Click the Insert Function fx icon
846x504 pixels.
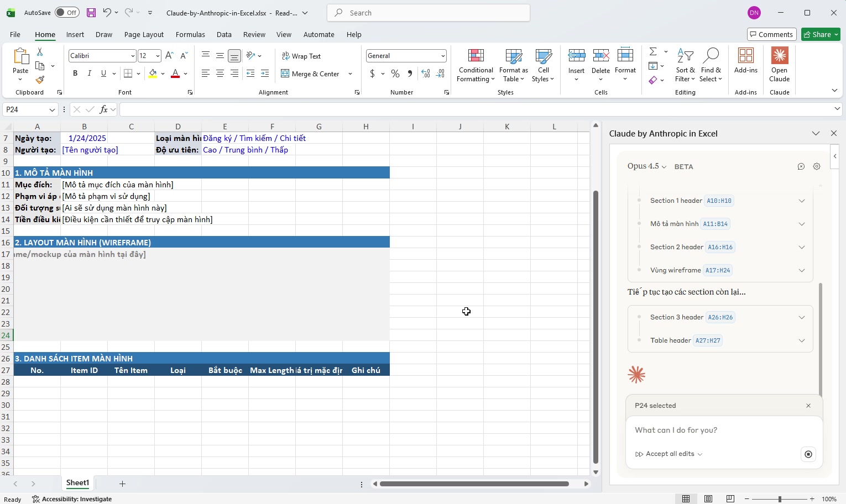coord(103,109)
